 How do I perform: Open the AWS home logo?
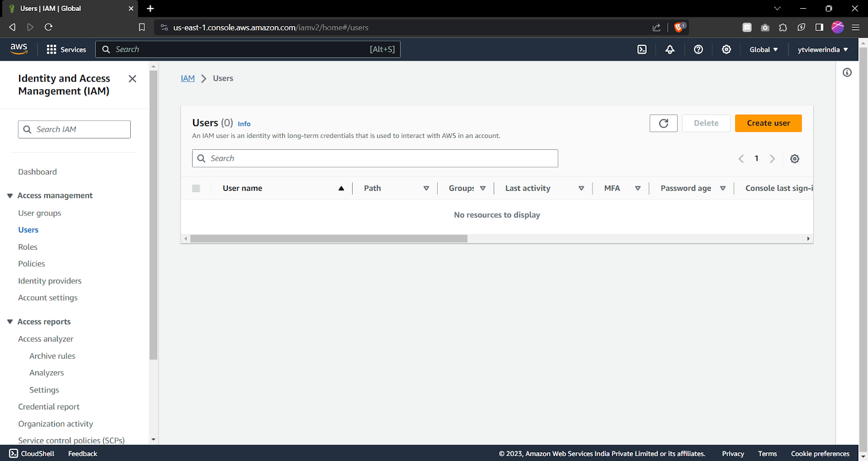(x=19, y=49)
